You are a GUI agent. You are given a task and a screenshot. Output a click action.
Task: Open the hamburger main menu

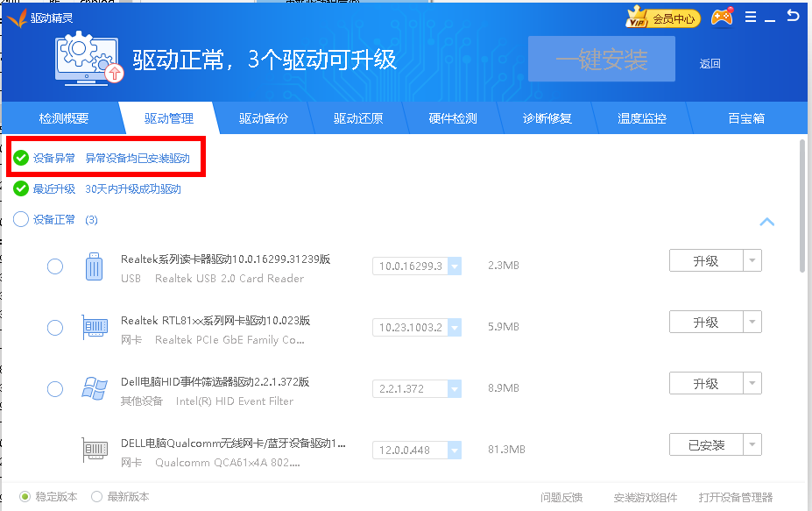point(751,18)
